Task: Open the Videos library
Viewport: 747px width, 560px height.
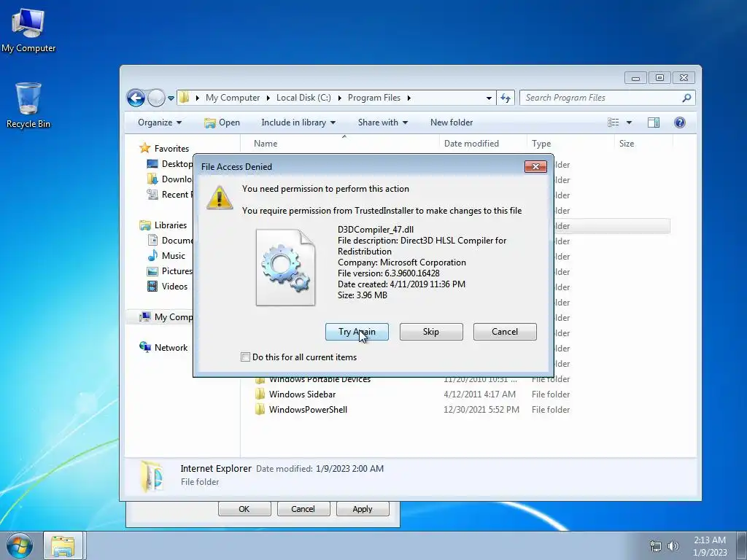Action: pyautogui.click(x=168, y=286)
